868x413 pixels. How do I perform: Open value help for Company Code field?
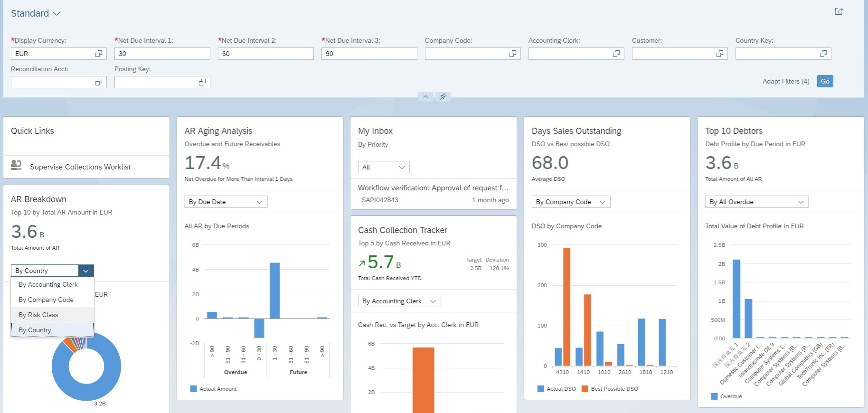[x=513, y=54]
